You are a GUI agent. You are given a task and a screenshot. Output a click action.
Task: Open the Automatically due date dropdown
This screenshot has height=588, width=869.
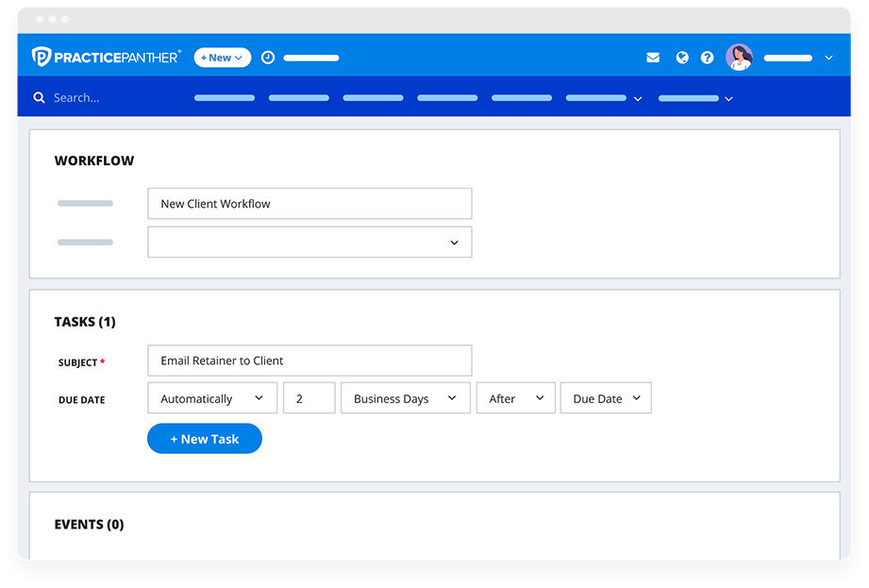coord(211,397)
